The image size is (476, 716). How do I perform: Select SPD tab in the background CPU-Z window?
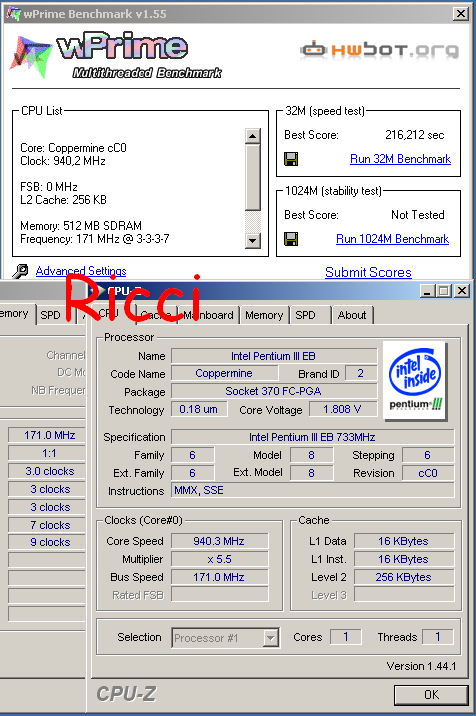pyautogui.click(x=50, y=315)
